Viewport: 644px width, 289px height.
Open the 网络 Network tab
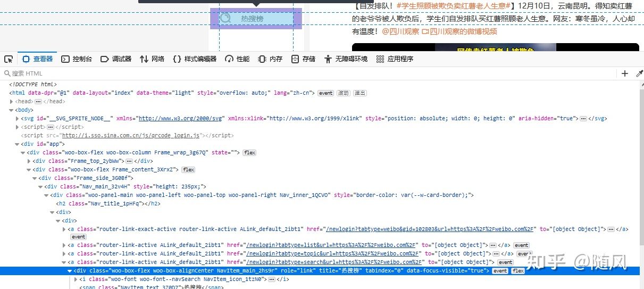pyautogui.click(x=152, y=59)
